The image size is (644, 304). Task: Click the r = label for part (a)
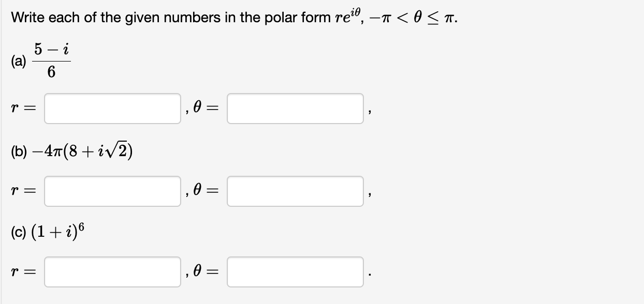[22, 108]
